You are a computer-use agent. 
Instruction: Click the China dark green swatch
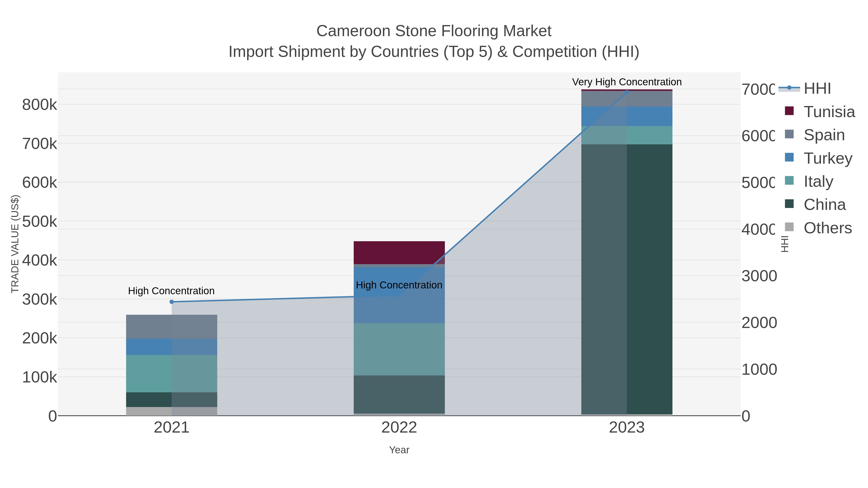[789, 204]
